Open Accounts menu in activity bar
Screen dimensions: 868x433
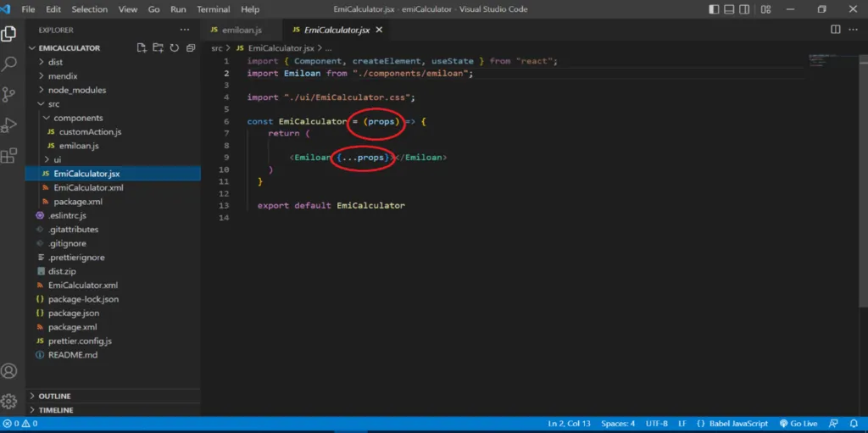(x=8, y=370)
